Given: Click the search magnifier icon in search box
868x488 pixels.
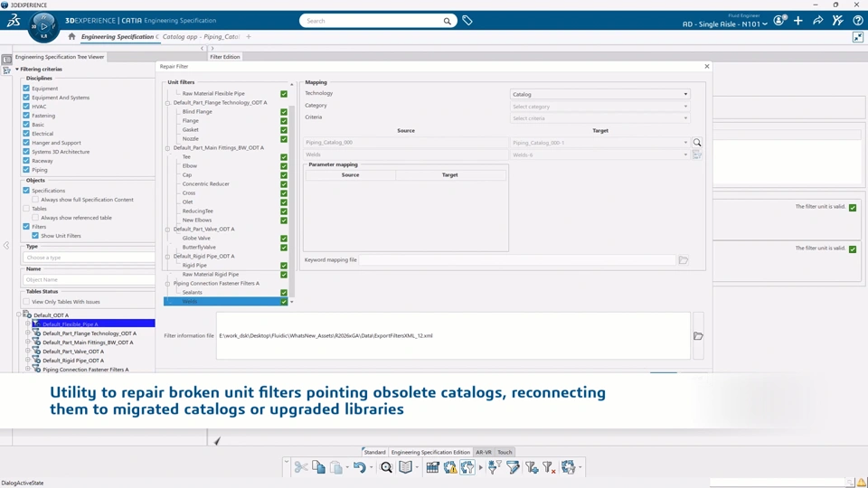Looking at the screenshot, I should click(x=447, y=21).
